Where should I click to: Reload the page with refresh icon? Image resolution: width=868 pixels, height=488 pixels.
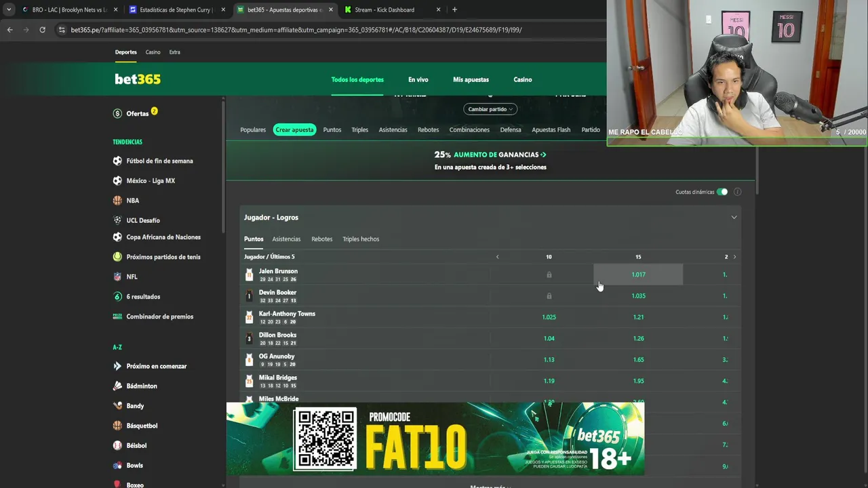42,30
